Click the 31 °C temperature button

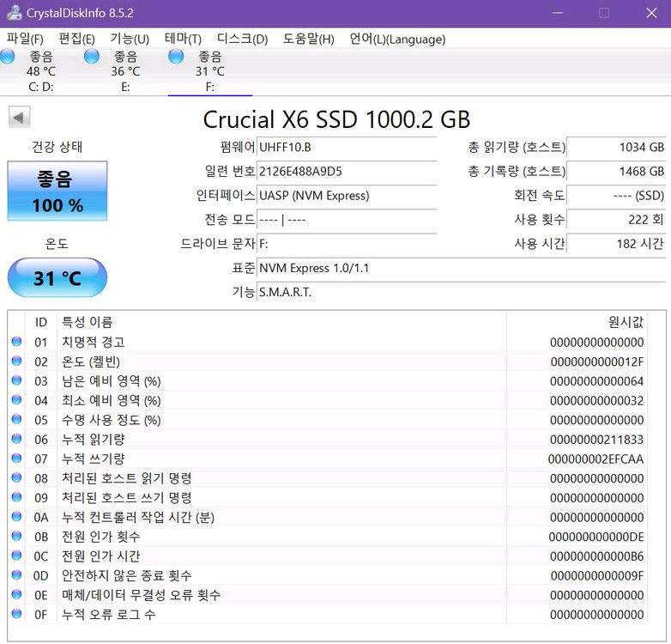(57, 278)
